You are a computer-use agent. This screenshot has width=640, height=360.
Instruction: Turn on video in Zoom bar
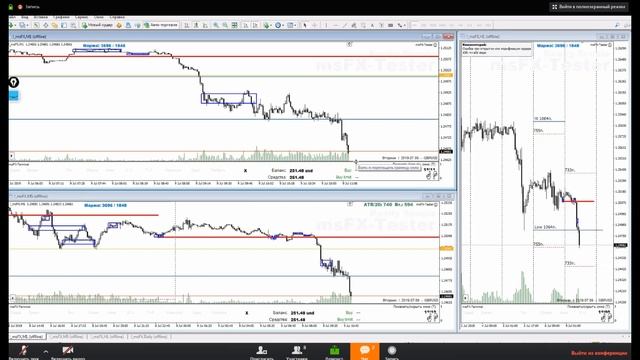[68, 351]
